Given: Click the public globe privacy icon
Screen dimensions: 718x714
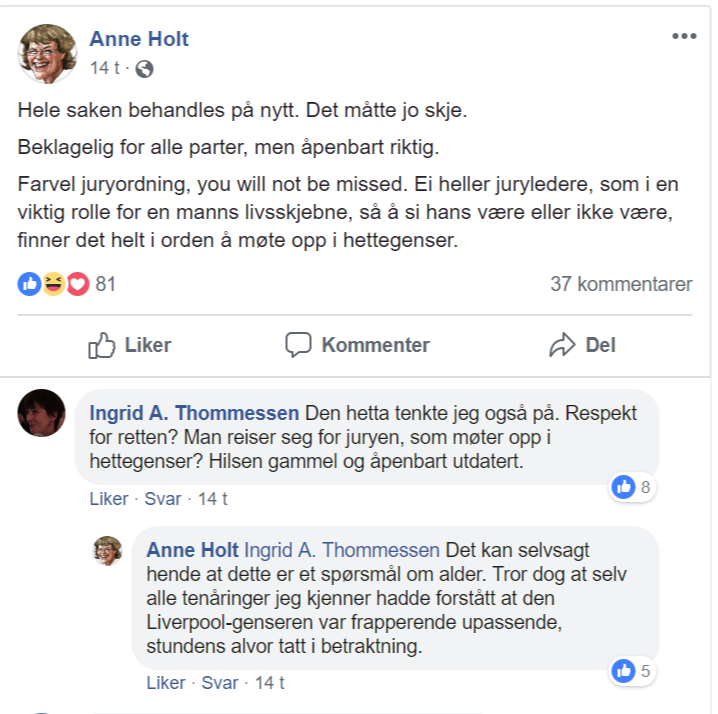Looking at the screenshot, I should pos(145,69).
